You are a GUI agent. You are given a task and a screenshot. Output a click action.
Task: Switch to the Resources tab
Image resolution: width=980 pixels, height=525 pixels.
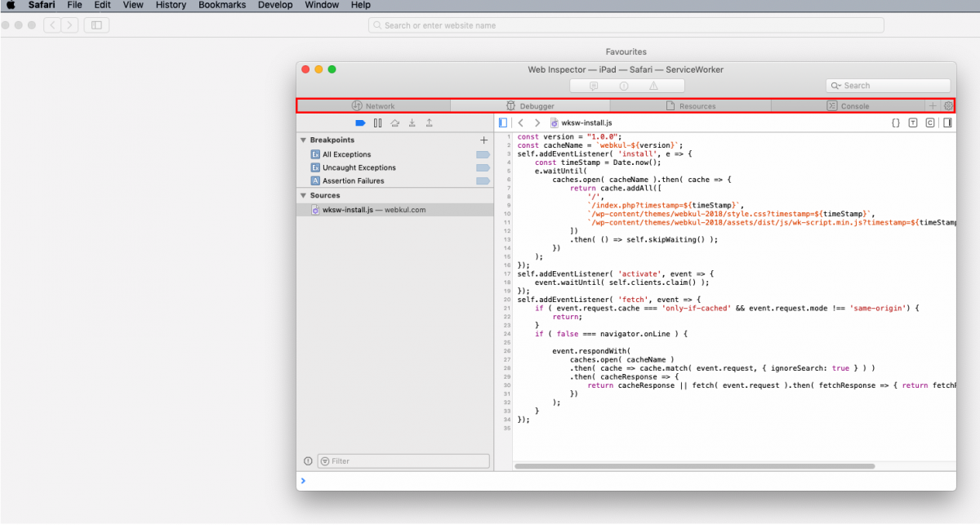(x=691, y=106)
